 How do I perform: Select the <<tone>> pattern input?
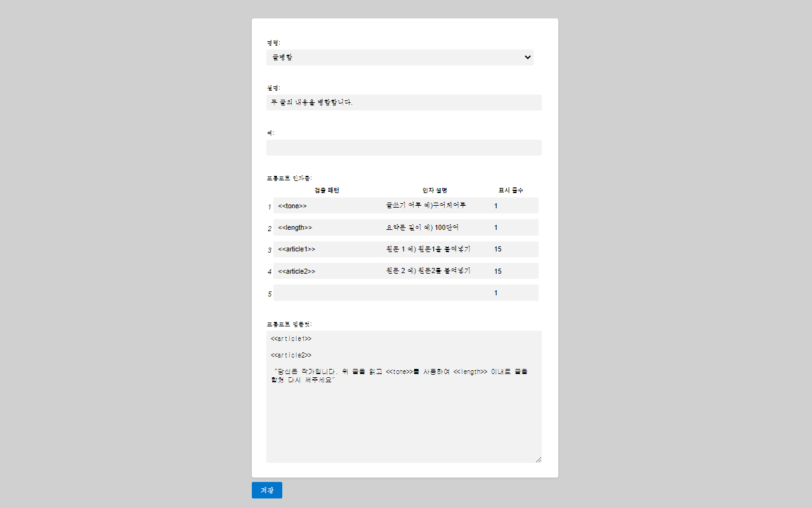(x=324, y=205)
